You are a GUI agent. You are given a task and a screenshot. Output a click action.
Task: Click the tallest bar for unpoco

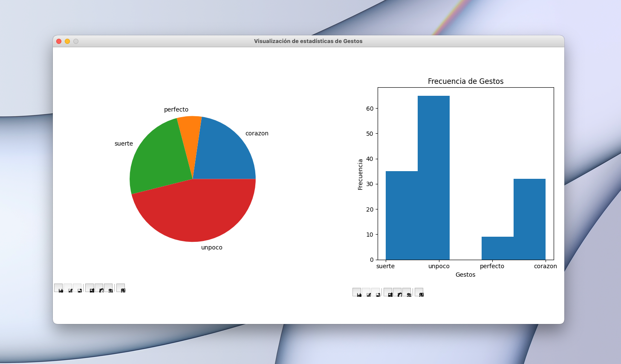[433, 178]
